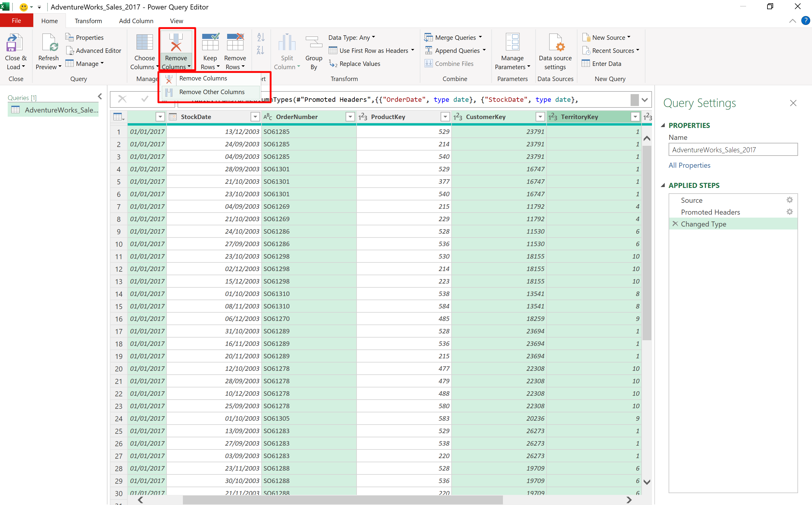The image size is (812, 505).
Task: Click the query Name input field
Action: click(733, 150)
